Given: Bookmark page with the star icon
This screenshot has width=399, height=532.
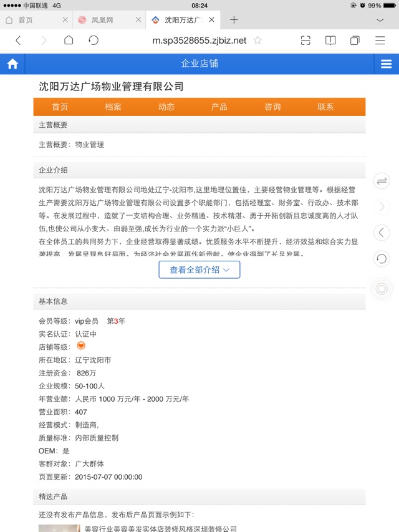Looking at the screenshot, I should click(257, 41).
